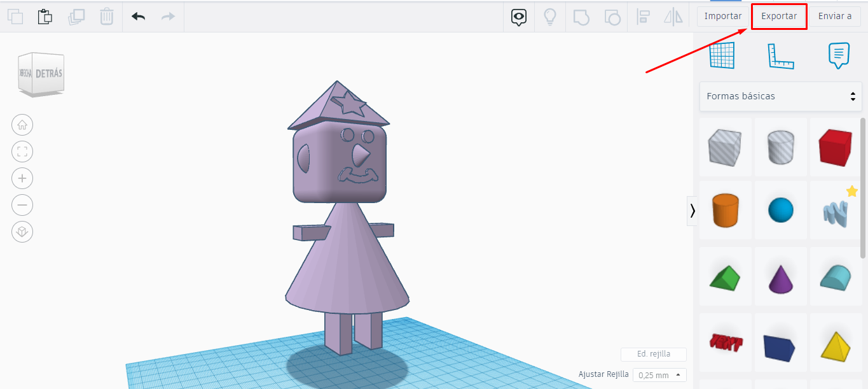Select the striped cylinder hole shape

(780, 147)
